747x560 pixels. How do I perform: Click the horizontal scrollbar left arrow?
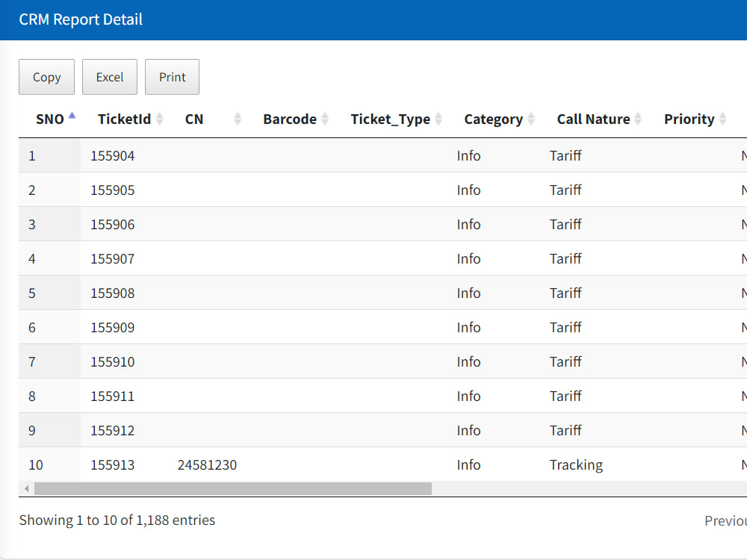[27, 488]
